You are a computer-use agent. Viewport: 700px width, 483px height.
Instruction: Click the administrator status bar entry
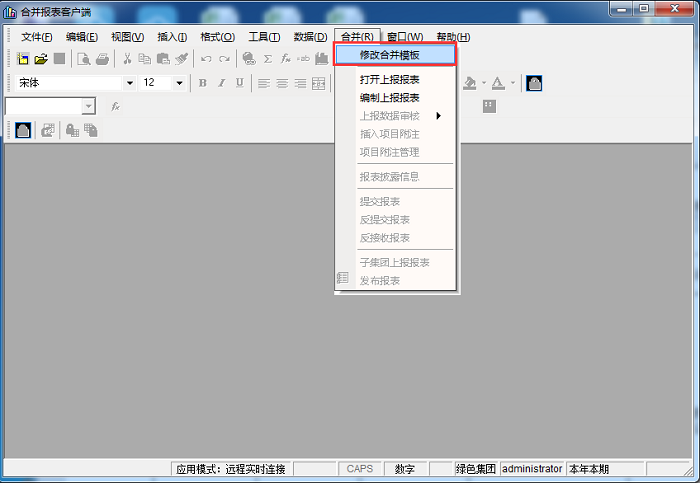tap(532, 469)
